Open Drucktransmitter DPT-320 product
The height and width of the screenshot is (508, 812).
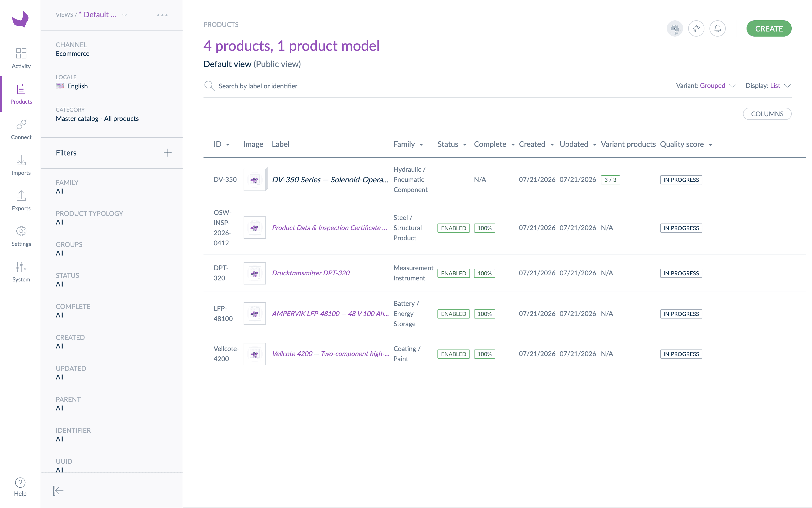click(x=311, y=273)
